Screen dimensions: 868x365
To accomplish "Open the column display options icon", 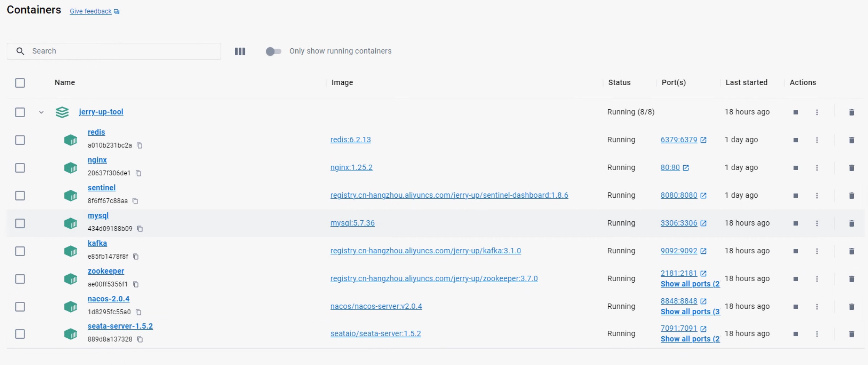I will point(240,51).
